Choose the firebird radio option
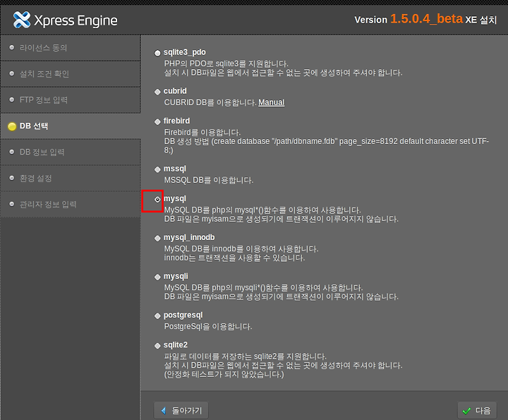 pos(157,121)
